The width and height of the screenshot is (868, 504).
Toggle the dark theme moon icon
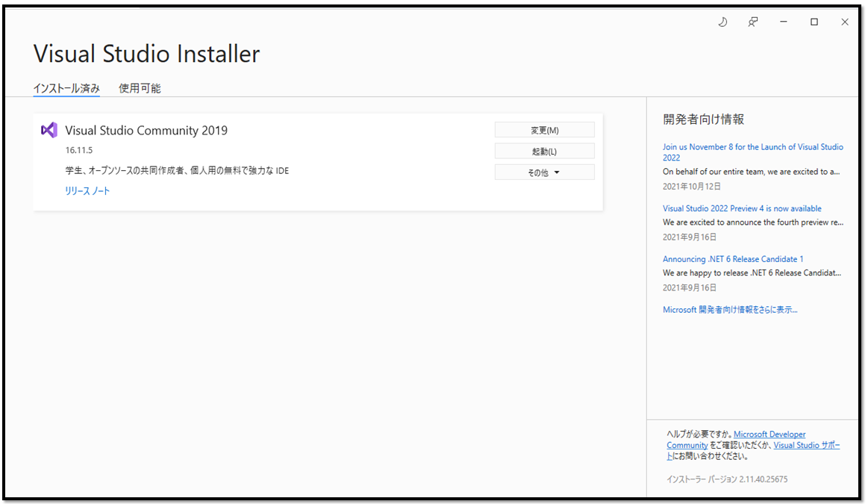click(x=722, y=22)
